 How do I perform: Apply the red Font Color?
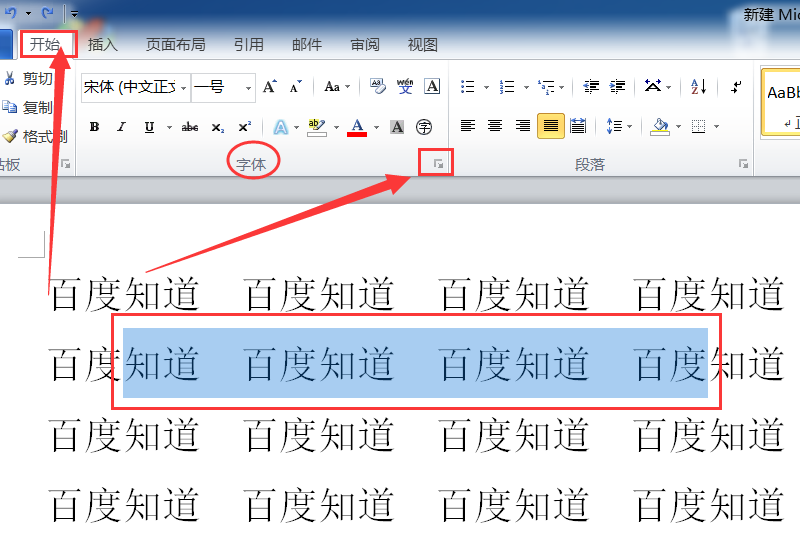(357, 126)
